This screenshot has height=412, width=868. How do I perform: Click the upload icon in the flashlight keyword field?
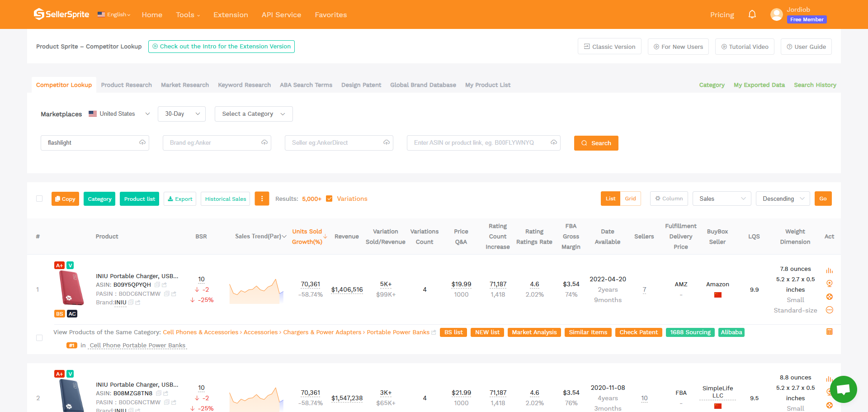pos(142,142)
